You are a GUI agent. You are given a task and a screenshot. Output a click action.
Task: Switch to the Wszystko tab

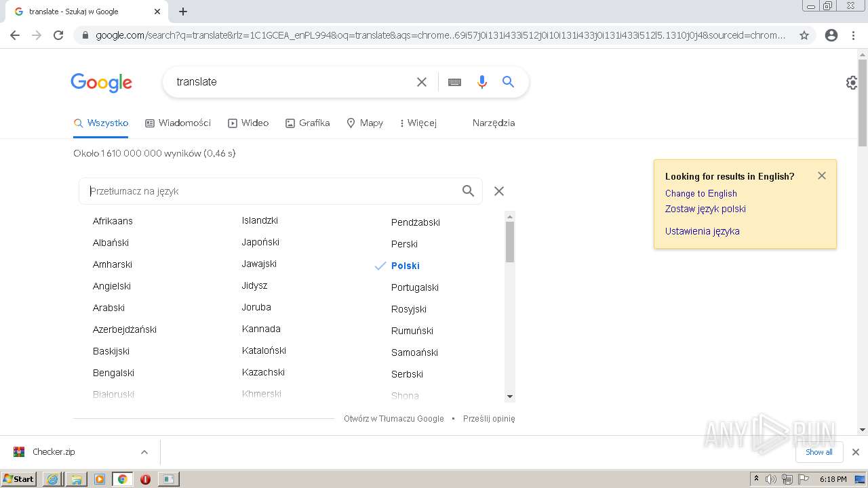[x=101, y=123]
